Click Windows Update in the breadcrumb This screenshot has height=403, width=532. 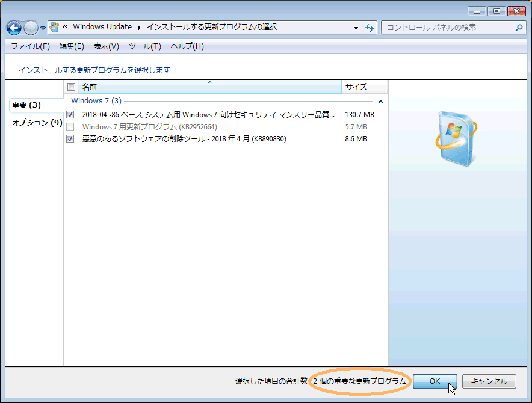[x=102, y=27]
